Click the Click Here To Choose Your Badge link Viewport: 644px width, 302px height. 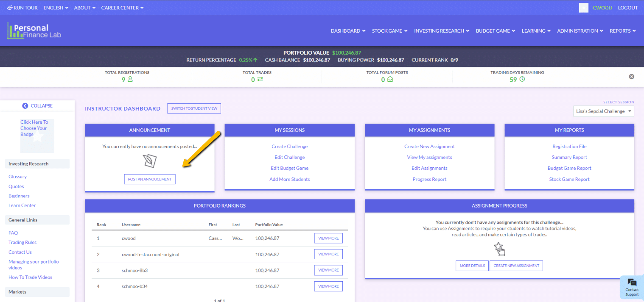point(34,128)
